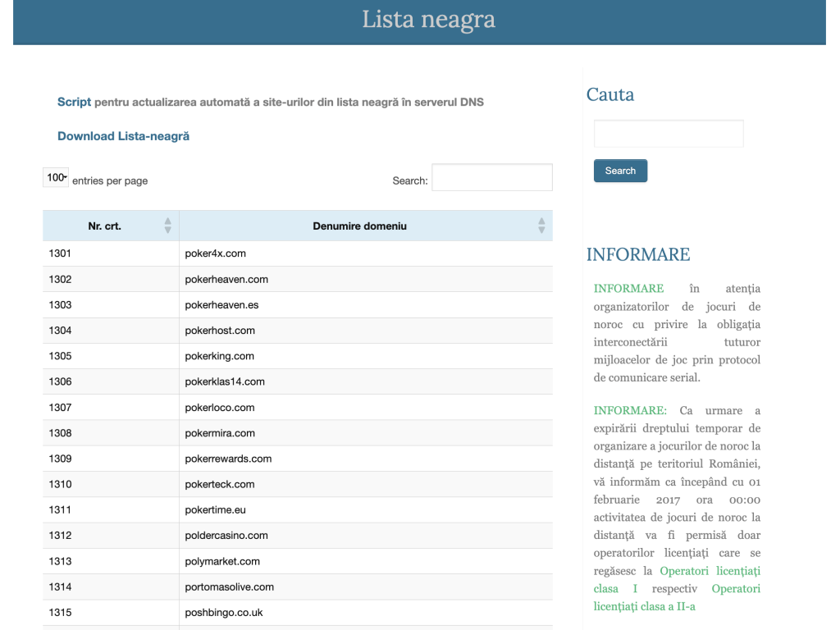This screenshot has height=630, width=840.
Task: Open Operatori licențiați clasa a II-a link
Action: tap(677, 597)
